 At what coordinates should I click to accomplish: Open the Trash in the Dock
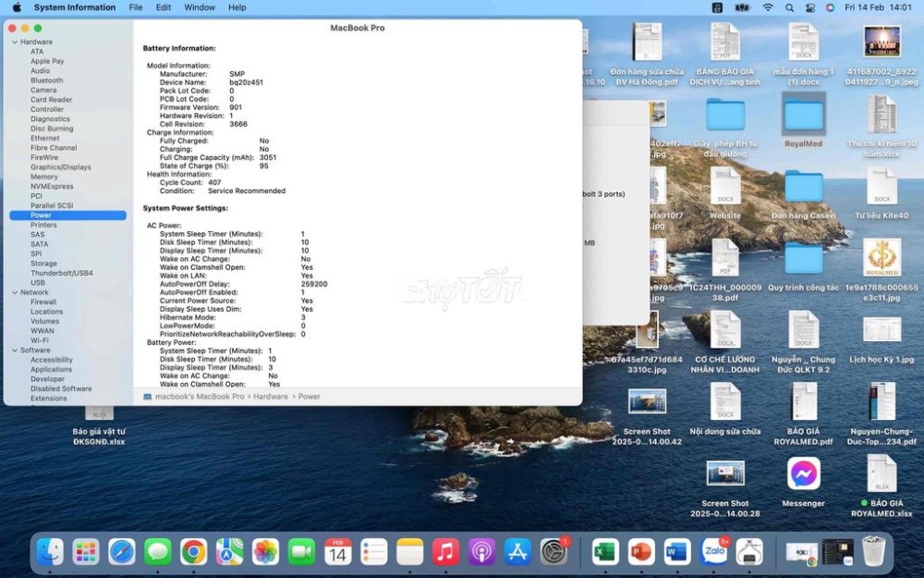pyautogui.click(x=873, y=553)
